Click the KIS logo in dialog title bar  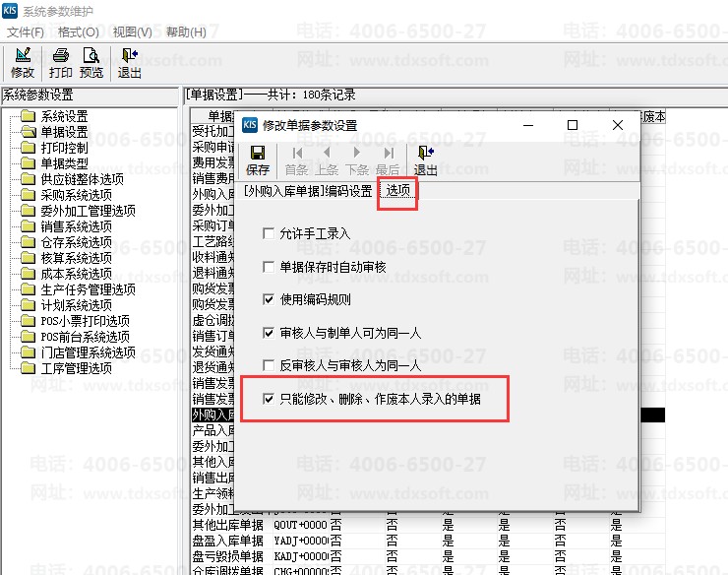(x=250, y=125)
